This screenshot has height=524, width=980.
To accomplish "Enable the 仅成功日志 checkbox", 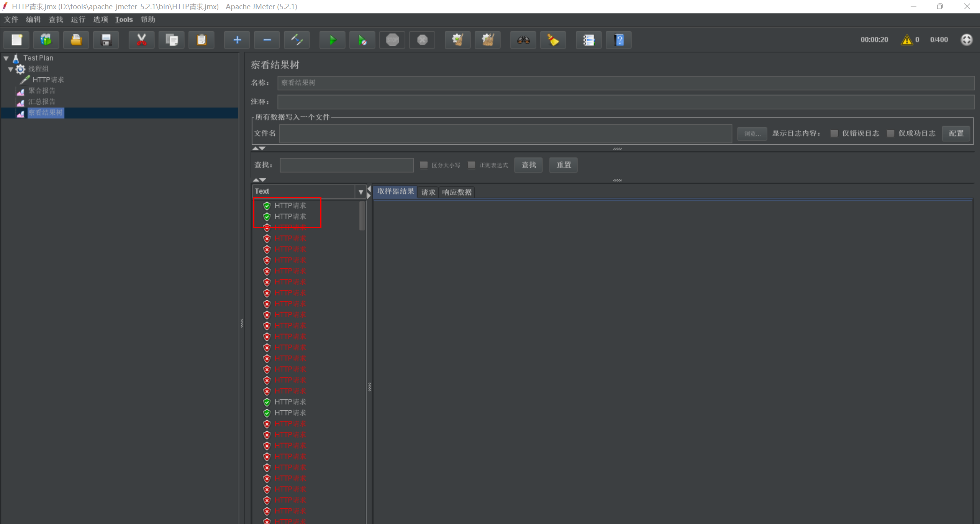I will [x=890, y=133].
